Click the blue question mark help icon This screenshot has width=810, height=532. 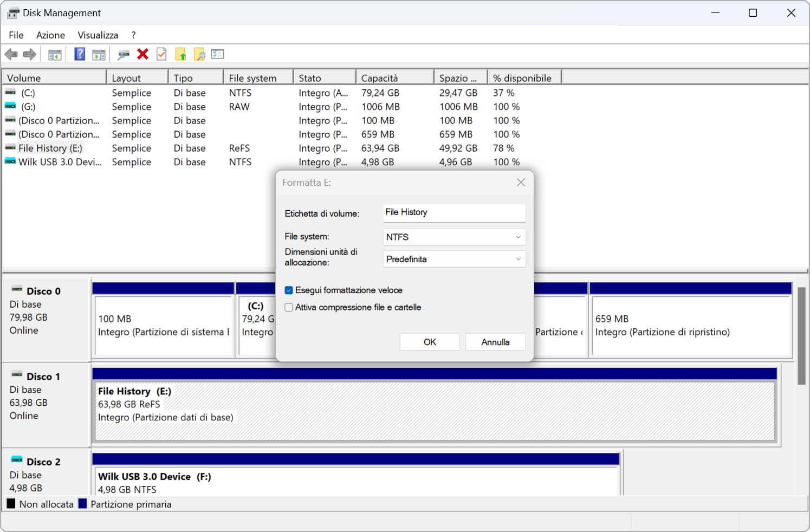[x=80, y=54]
